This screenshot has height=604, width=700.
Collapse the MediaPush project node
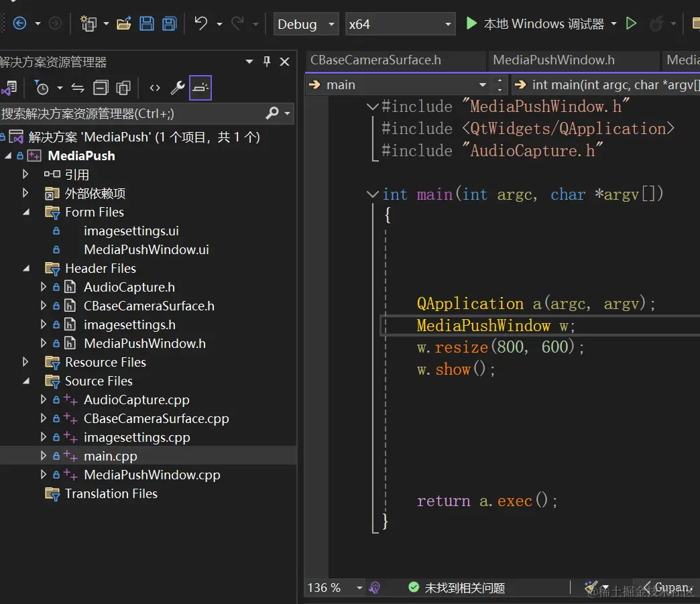(7, 156)
